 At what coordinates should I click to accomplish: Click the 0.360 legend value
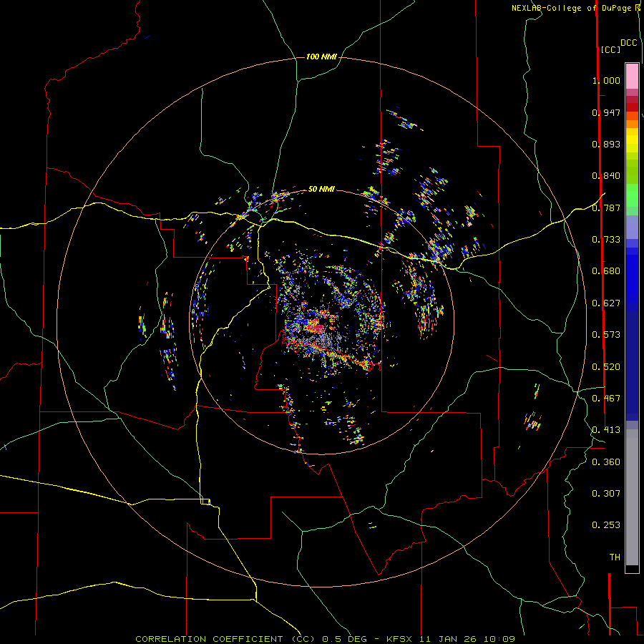click(x=606, y=462)
